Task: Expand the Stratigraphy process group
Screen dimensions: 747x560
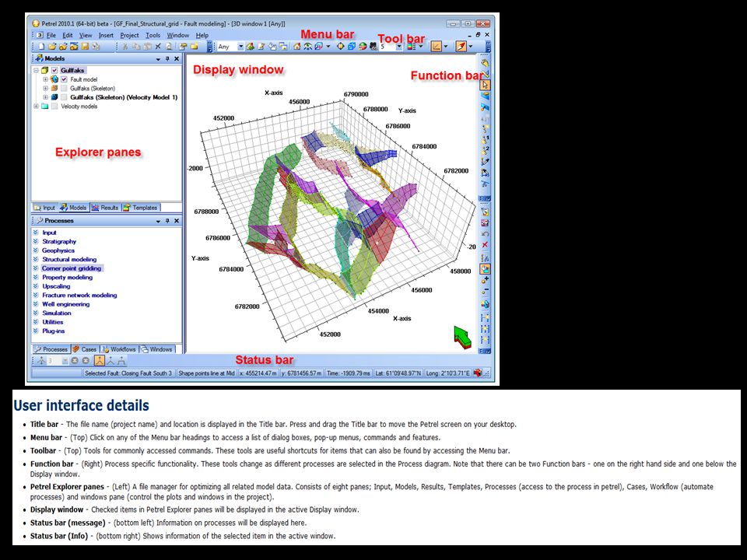Action: 36,241
